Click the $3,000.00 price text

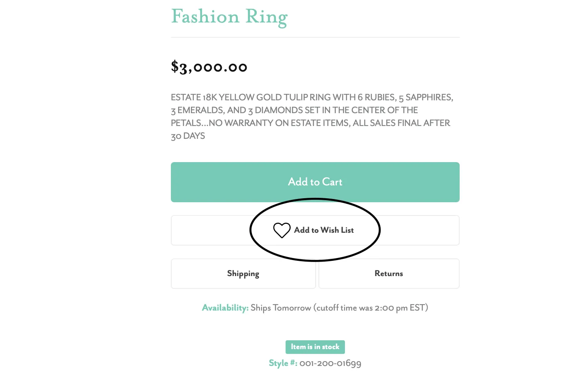(209, 67)
